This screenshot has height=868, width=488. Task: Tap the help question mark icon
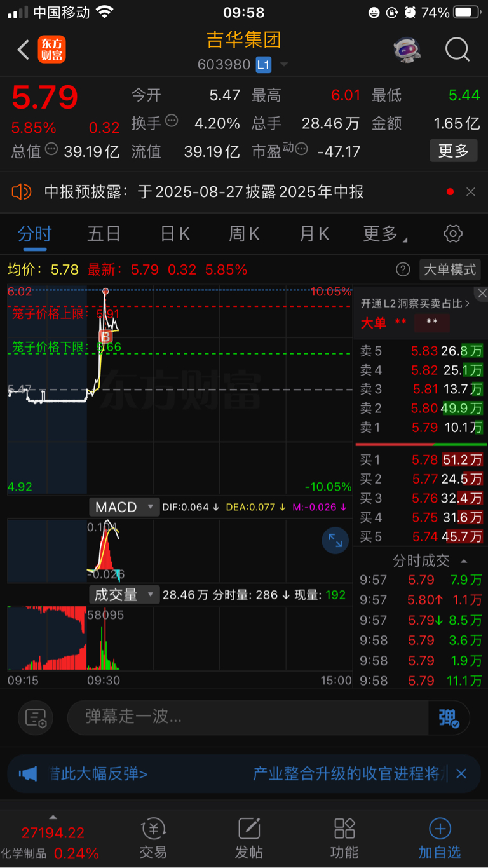(x=403, y=269)
